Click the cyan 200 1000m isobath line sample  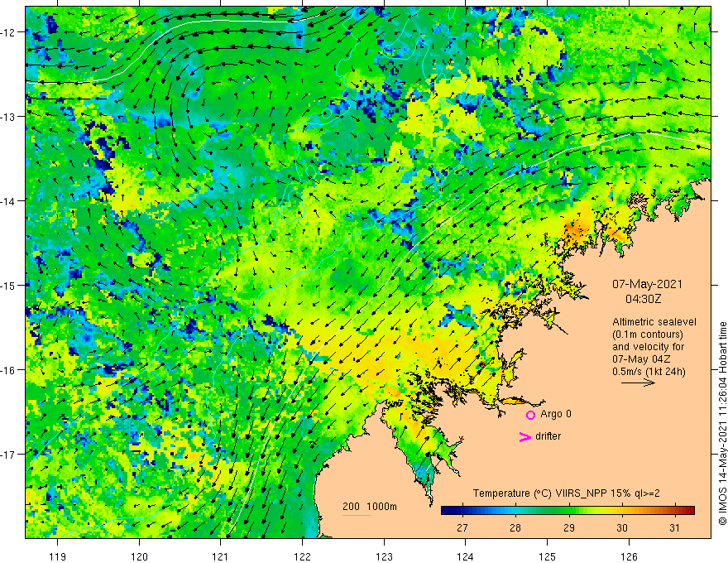(x=357, y=515)
